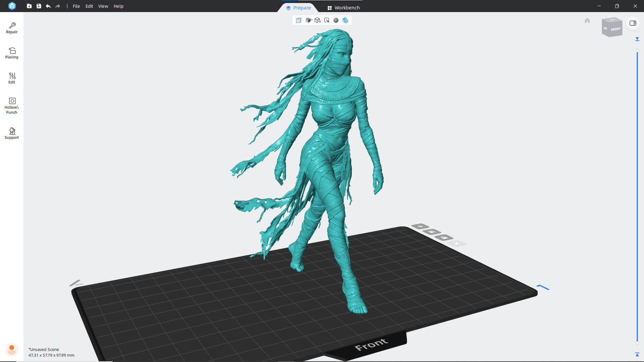
Task: Toggle the plate lock button
Action: [444, 237]
